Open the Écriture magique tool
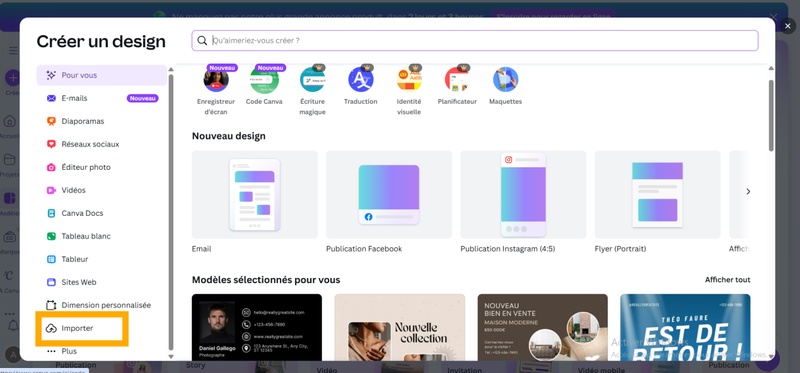The width and height of the screenshot is (800, 373). point(312,90)
